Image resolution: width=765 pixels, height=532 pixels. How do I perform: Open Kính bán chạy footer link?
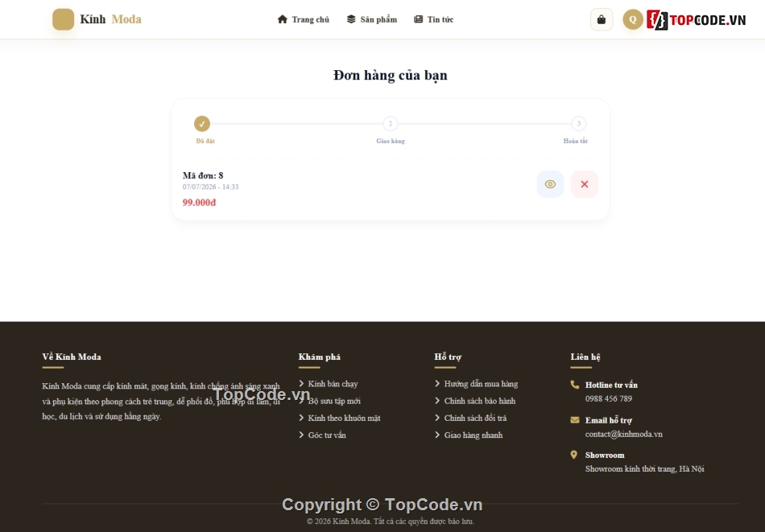pos(333,384)
